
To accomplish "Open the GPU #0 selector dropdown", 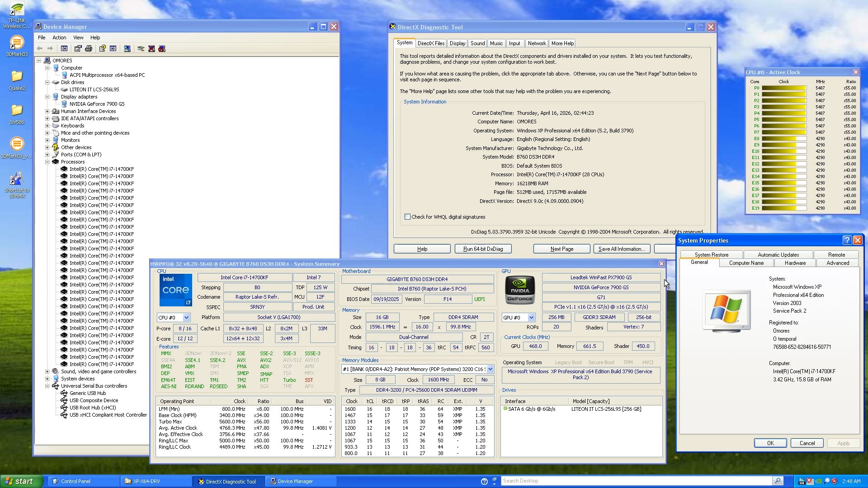I will [x=531, y=318].
